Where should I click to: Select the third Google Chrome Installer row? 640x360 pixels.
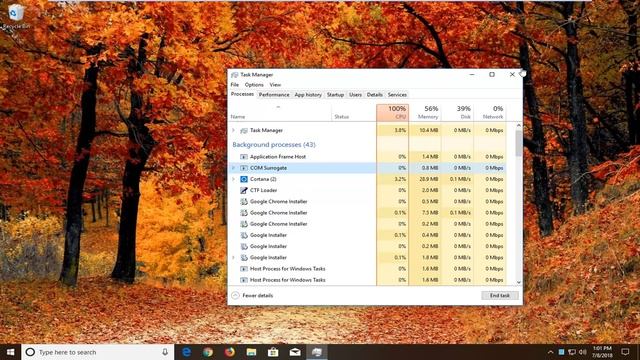click(x=367, y=224)
